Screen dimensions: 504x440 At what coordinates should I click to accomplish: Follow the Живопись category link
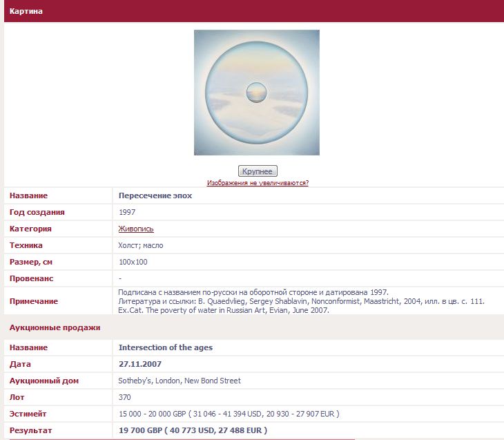point(136,229)
